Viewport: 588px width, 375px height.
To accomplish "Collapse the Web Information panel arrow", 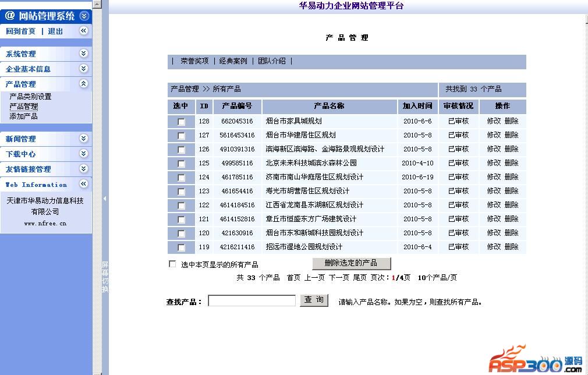I will [84, 184].
